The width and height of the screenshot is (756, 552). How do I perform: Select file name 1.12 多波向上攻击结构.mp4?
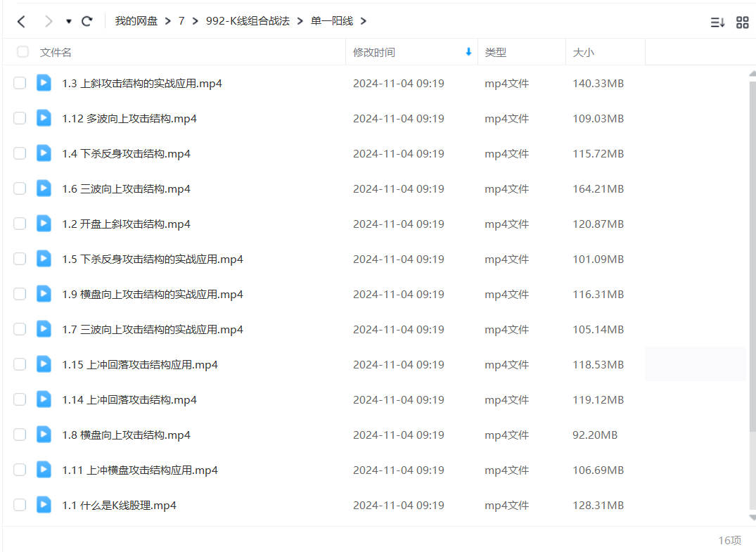129,119
